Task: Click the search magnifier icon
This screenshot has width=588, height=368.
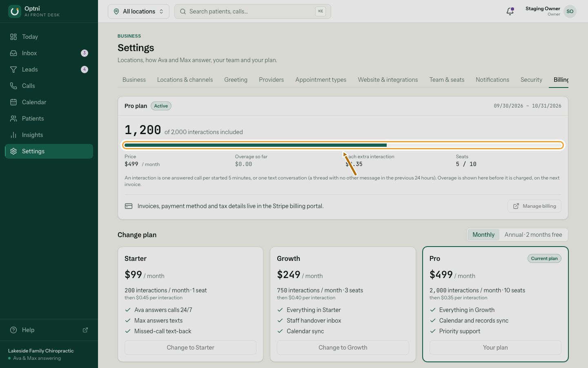Action: pyautogui.click(x=183, y=11)
